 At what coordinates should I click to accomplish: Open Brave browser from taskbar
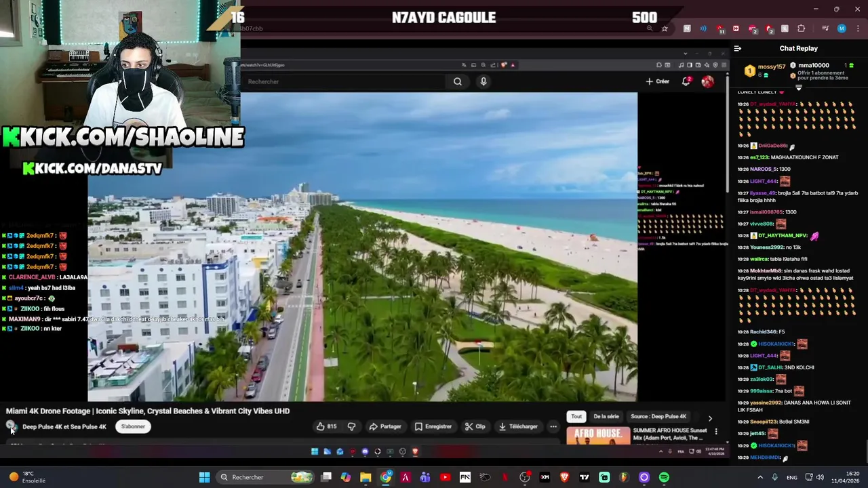(x=564, y=477)
